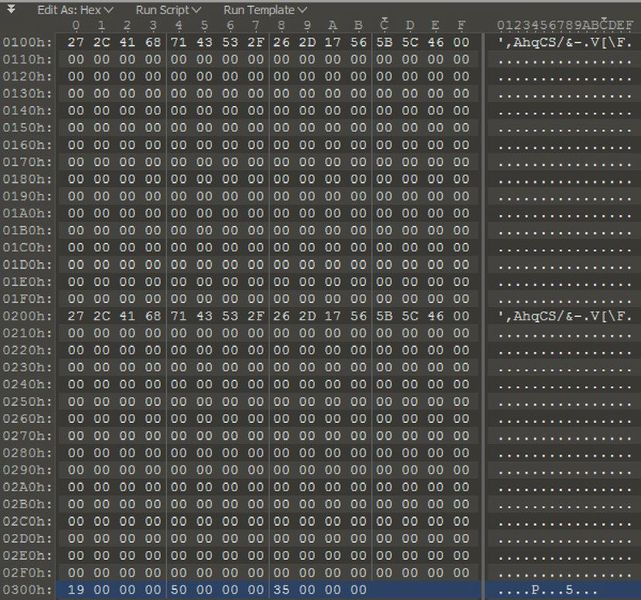The height and width of the screenshot is (600, 641).
Task: Click the 0300h address label
Action: pyautogui.click(x=27, y=590)
